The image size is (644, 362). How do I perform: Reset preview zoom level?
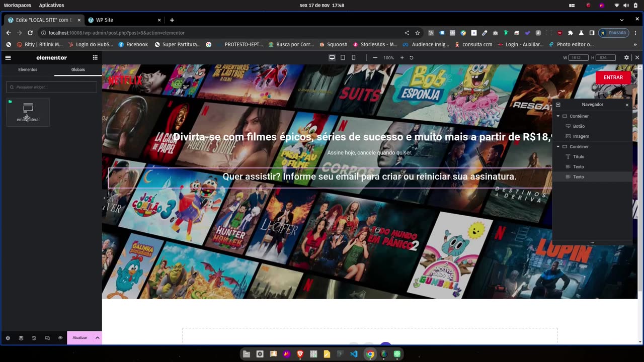411,58
